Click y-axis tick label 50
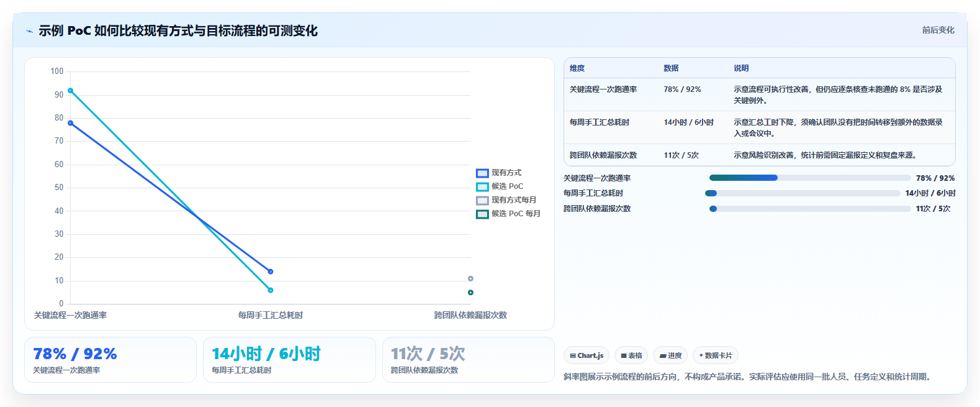This screenshot has width=980, height=407. [x=59, y=188]
